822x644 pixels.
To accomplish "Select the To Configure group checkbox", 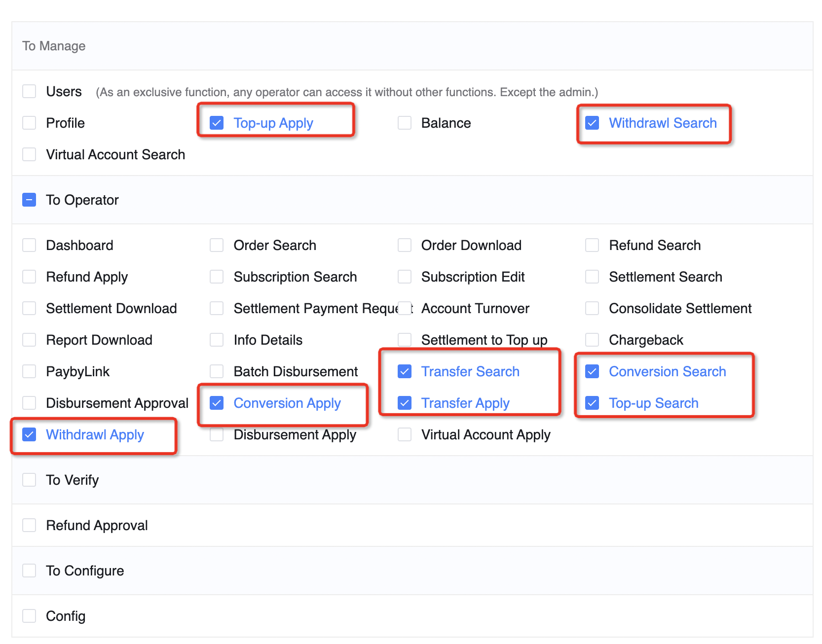I will coord(29,571).
